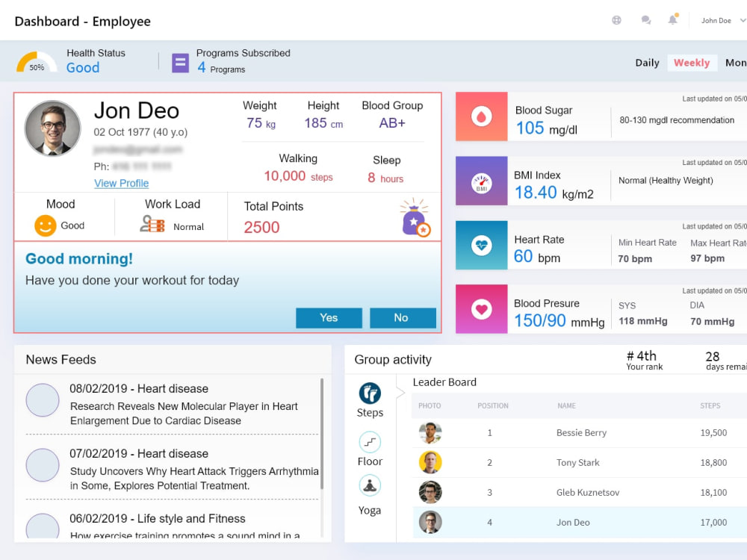The width and height of the screenshot is (747, 560).
Task: Click the STEPS column header
Action: pyautogui.click(x=710, y=405)
